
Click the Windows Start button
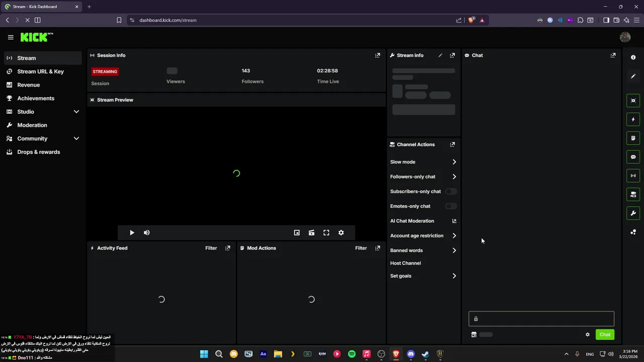pyautogui.click(x=204, y=354)
